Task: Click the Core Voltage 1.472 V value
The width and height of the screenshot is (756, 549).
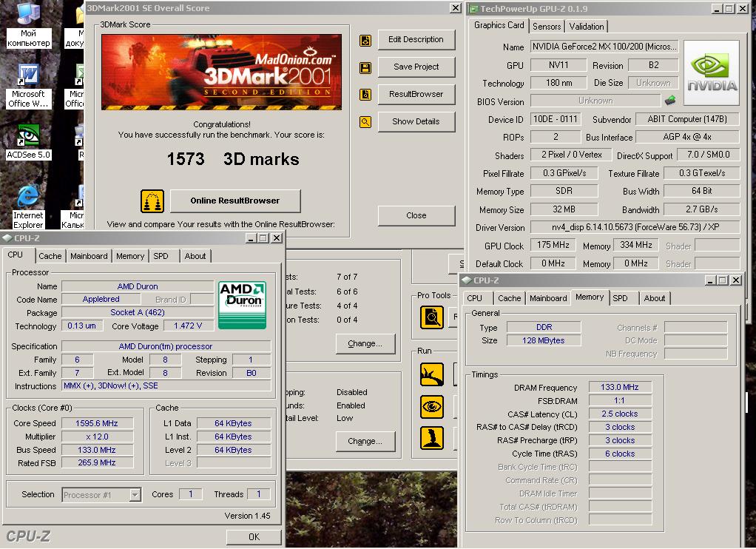Action: coord(188,326)
